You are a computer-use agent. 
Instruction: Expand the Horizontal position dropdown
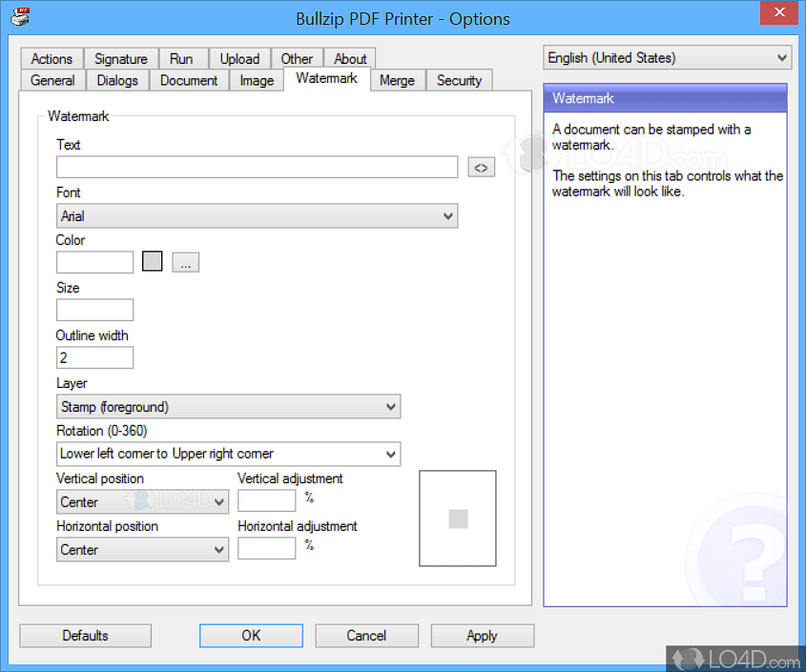point(142,549)
